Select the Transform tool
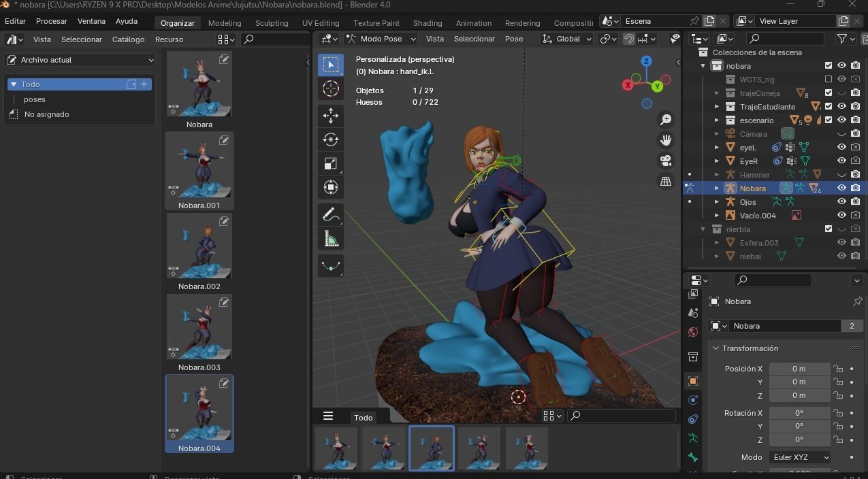 point(331,187)
